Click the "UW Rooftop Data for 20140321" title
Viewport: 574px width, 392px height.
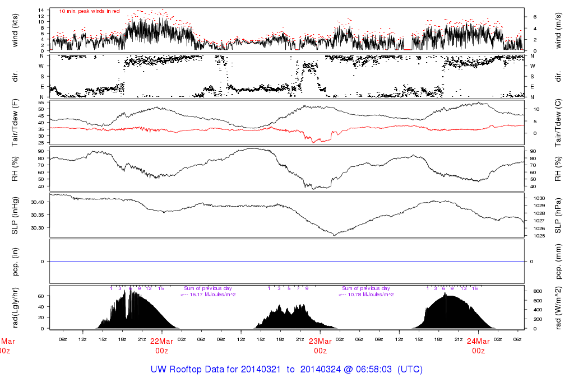point(216,370)
